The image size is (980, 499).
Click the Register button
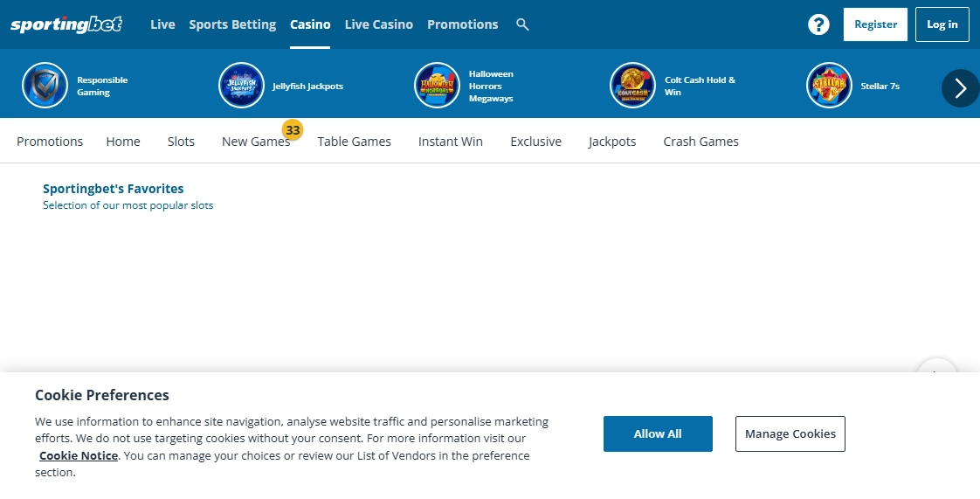[x=875, y=24]
